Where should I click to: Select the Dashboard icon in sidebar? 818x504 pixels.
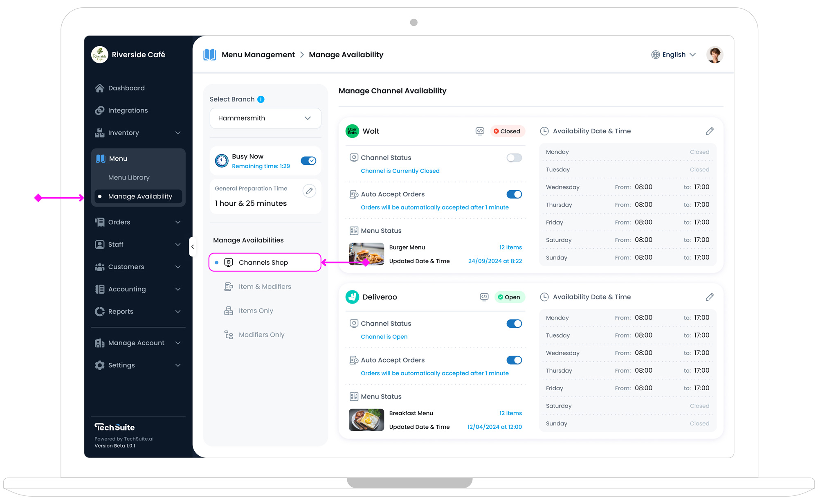(99, 88)
